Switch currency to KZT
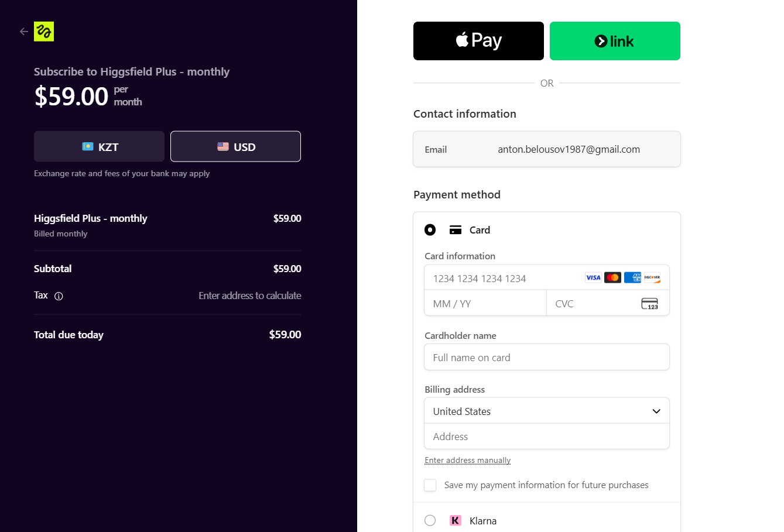 coord(100,147)
